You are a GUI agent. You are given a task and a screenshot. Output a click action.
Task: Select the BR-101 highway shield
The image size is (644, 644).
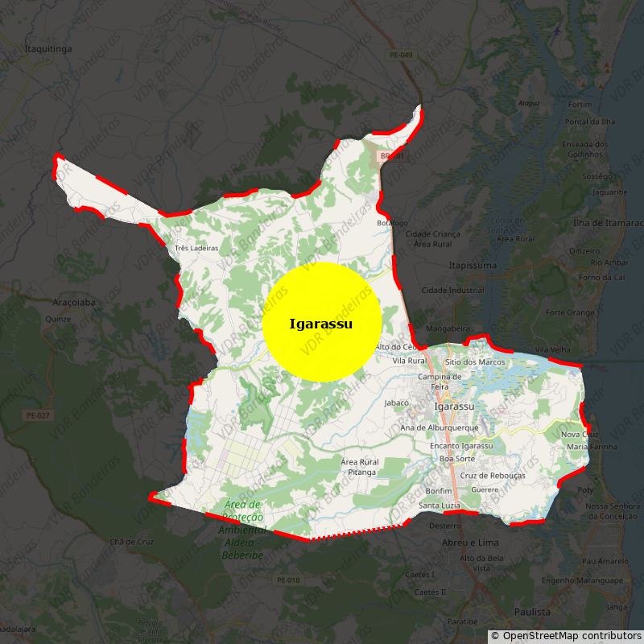tap(392, 155)
